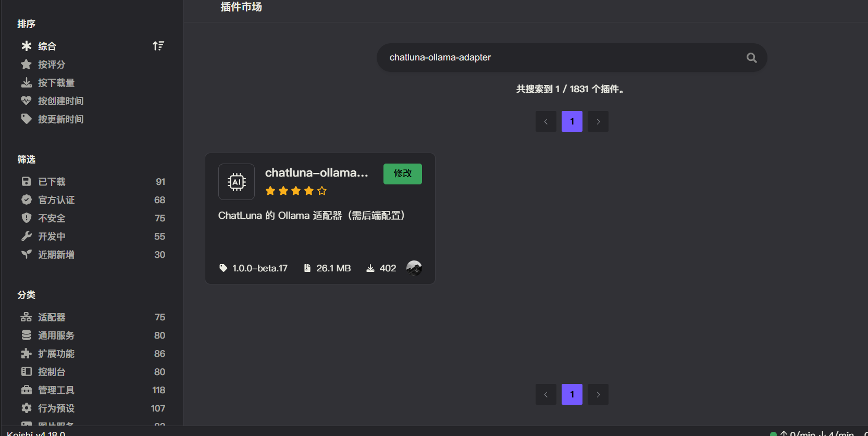Viewport: 868px width, 436px height.
Task: Enable the 官方认证 filter
Action: tap(56, 200)
